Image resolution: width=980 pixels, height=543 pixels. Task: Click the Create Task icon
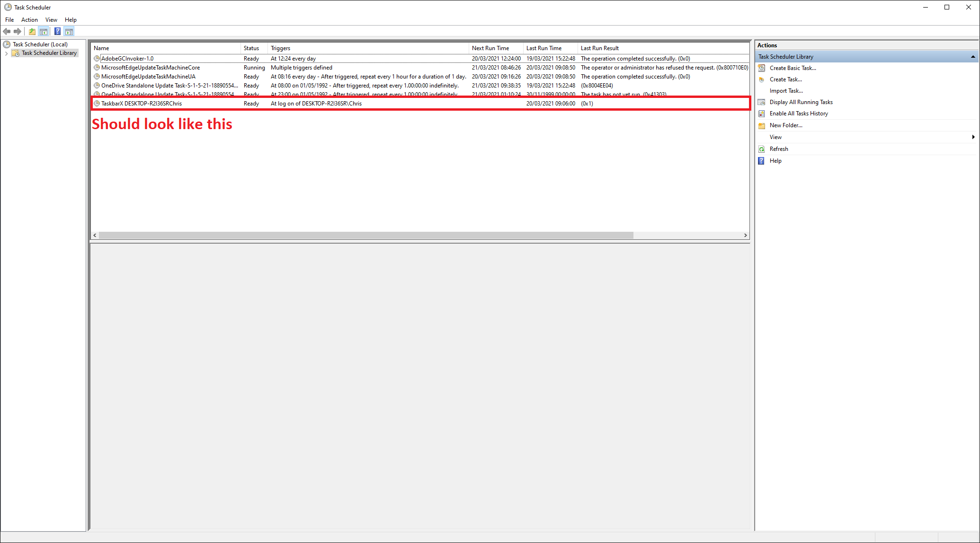point(762,79)
